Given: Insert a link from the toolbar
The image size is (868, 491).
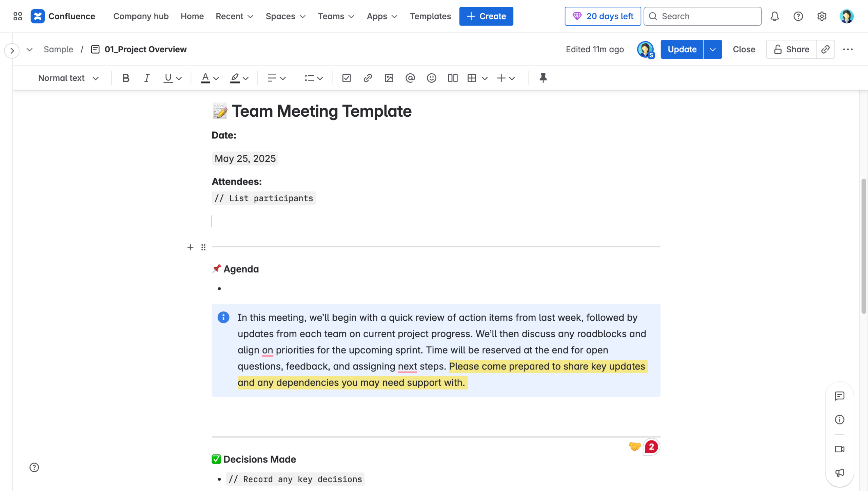Looking at the screenshot, I should pos(368,78).
